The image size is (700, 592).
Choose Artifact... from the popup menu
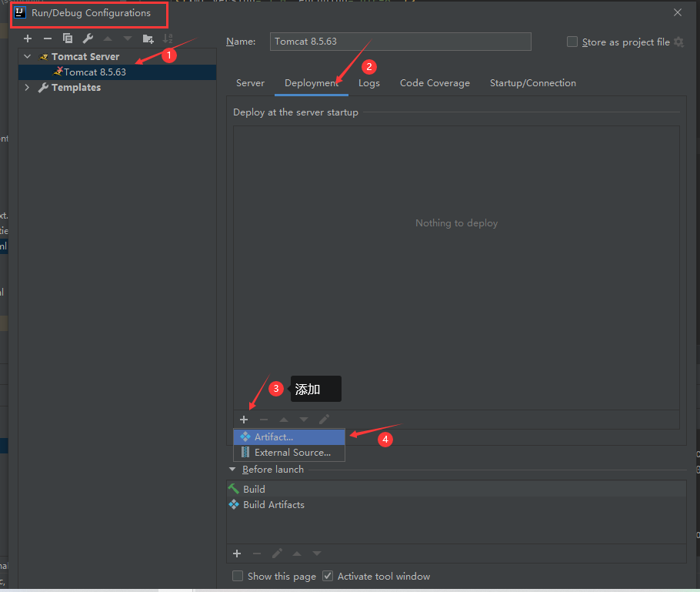(289, 437)
